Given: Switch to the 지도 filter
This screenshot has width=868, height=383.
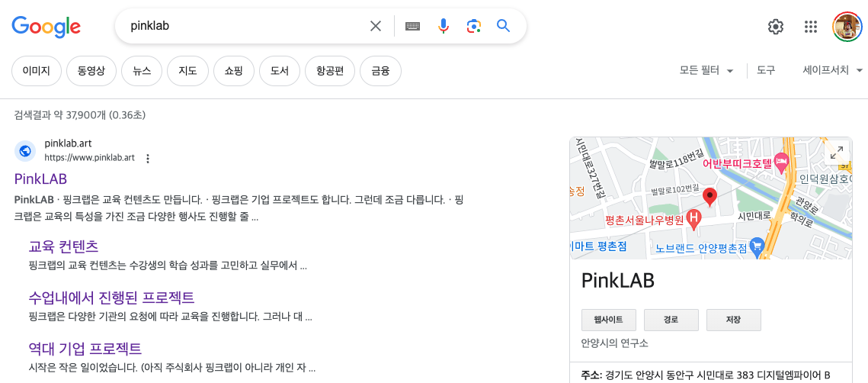Looking at the screenshot, I should [187, 71].
